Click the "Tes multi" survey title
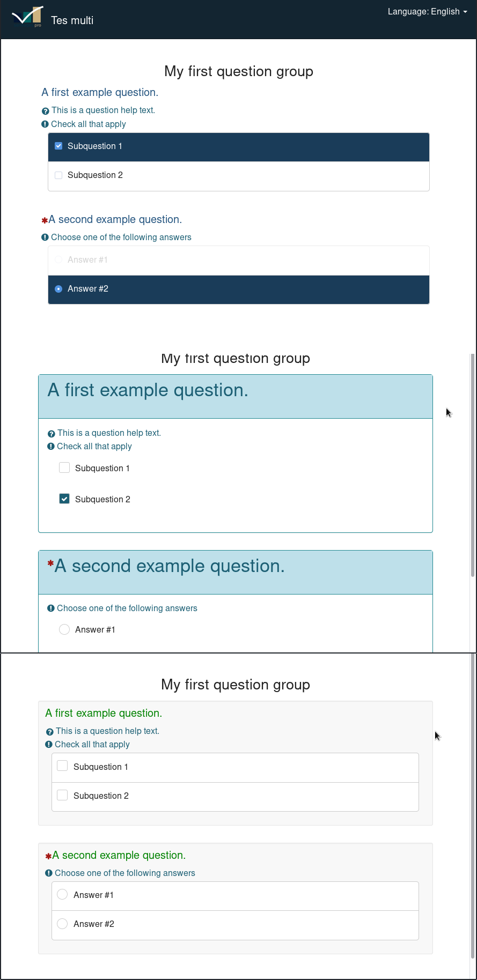Image resolution: width=477 pixels, height=980 pixels. click(72, 20)
